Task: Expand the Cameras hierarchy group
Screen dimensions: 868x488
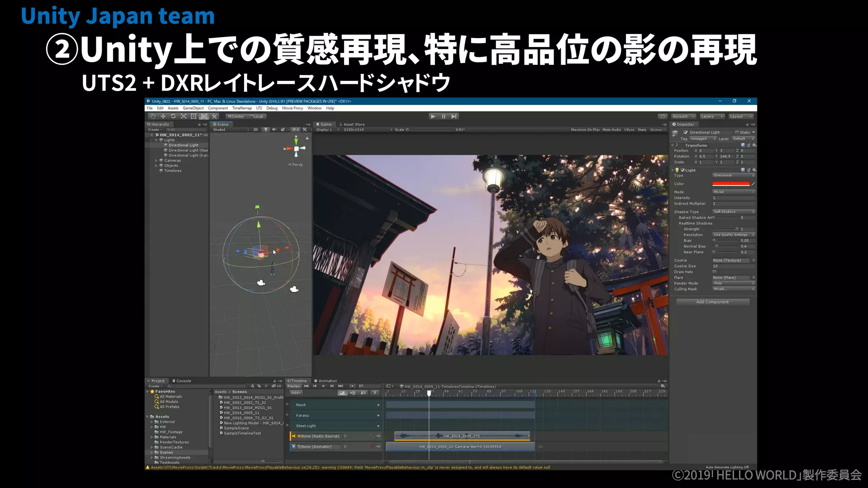Action: pyautogui.click(x=156, y=161)
